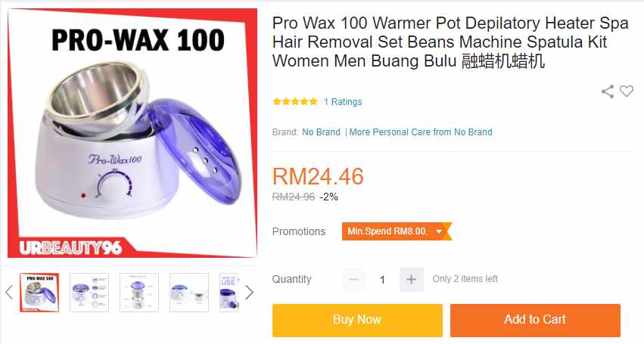Screen dimensions: 644x344
Task: Select the third product thumbnail
Action: pos(138,293)
